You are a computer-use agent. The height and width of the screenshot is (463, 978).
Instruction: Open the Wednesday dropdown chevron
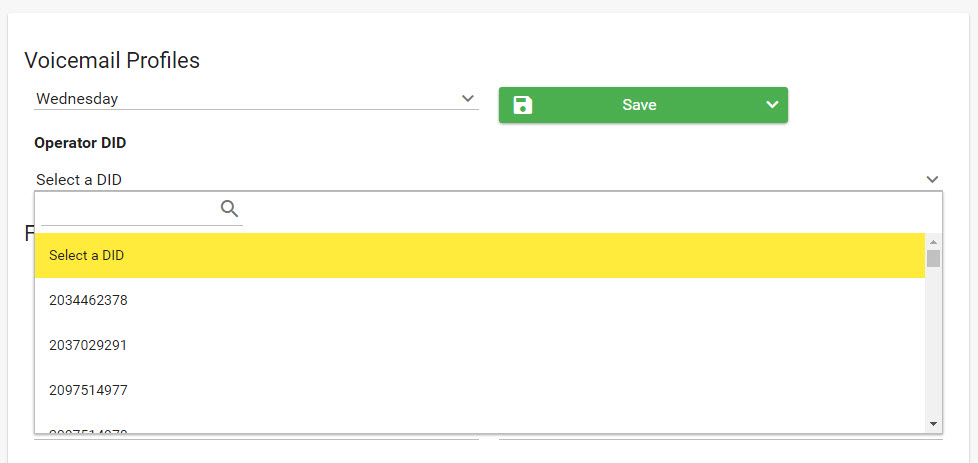[x=467, y=98]
